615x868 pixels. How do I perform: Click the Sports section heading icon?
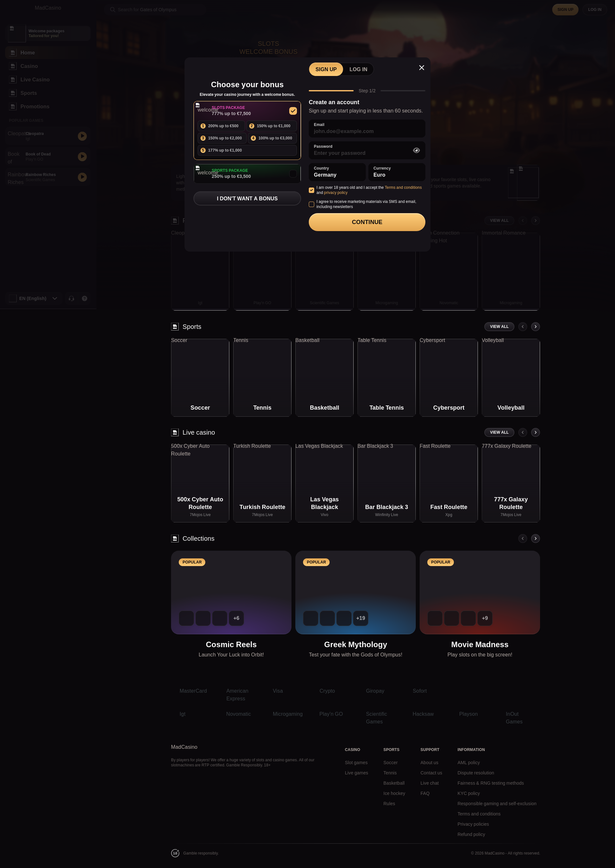[x=175, y=327]
